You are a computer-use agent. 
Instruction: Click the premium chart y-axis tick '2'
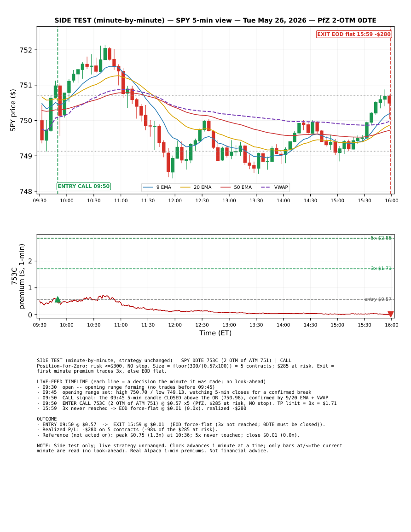[30, 261]
